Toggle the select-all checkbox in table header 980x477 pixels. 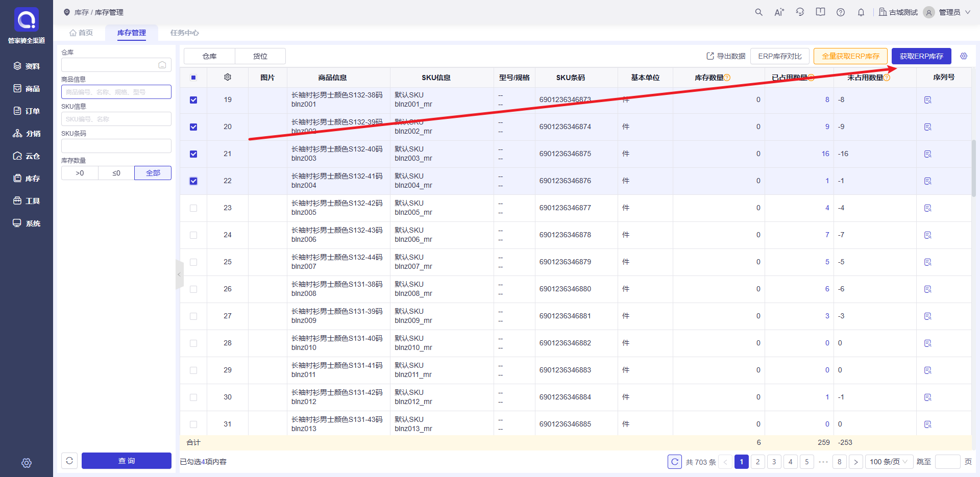coord(193,78)
